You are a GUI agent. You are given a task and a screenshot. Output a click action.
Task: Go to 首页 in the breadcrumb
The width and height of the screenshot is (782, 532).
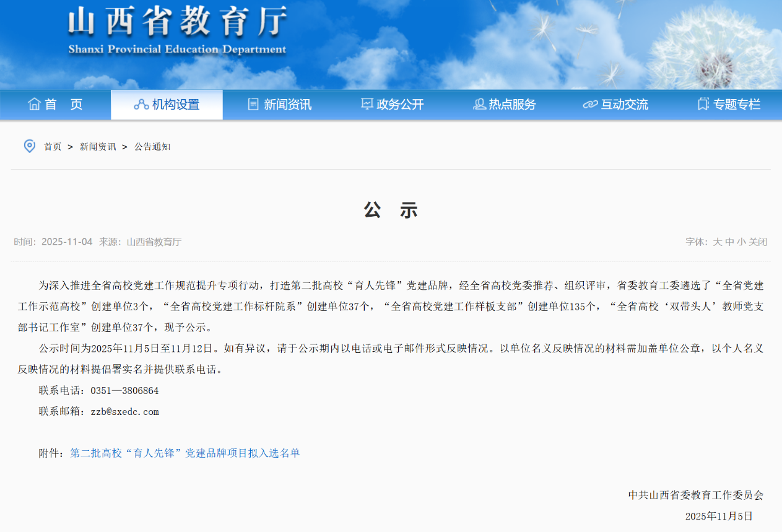(53, 147)
